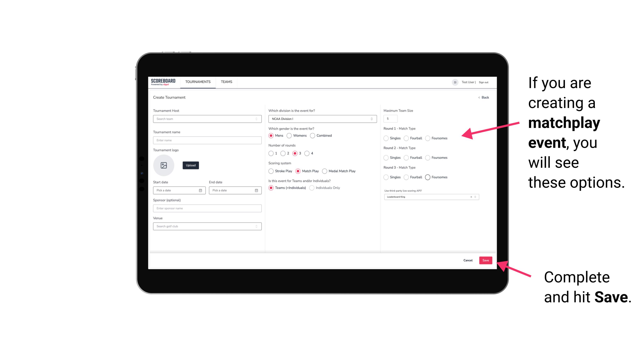Expand the third-party live scoring API dropdown
This screenshot has height=346, width=644.
pos(475,197)
